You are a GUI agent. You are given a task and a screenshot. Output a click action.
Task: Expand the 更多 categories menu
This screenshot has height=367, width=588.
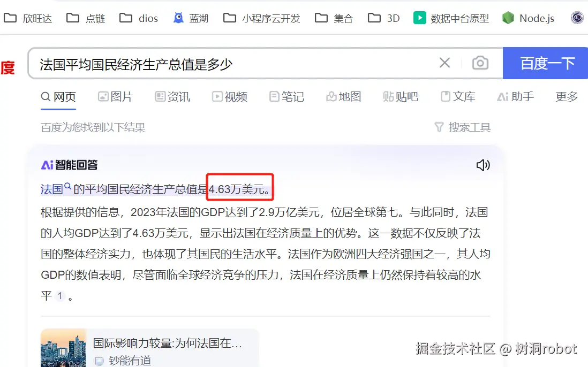click(566, 97)
